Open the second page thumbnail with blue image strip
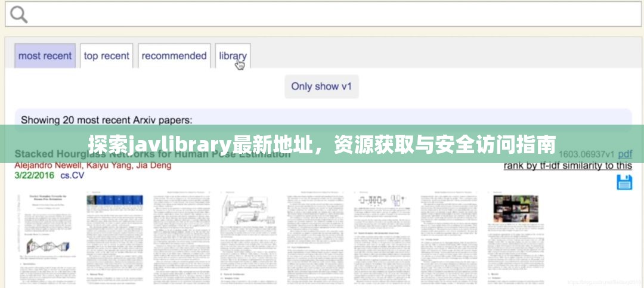The width and height of the screenshot is (644, 288). pyautogui.click(x=114, y=239)
